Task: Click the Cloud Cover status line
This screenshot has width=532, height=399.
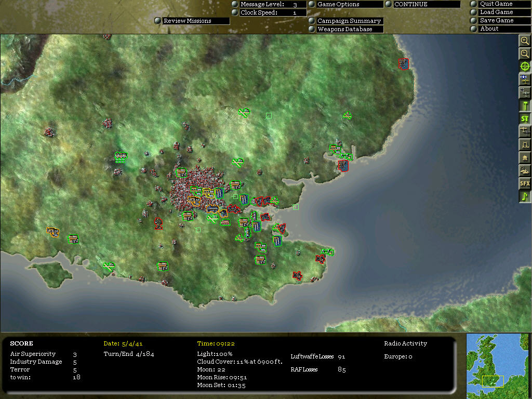Action: click(x=240, y=362)
